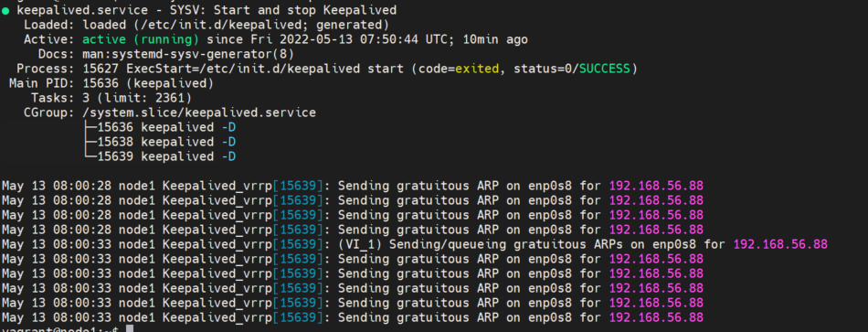
Task: Click the man:systemd-sysv-generator(8) docs reference
Action: 188,54
